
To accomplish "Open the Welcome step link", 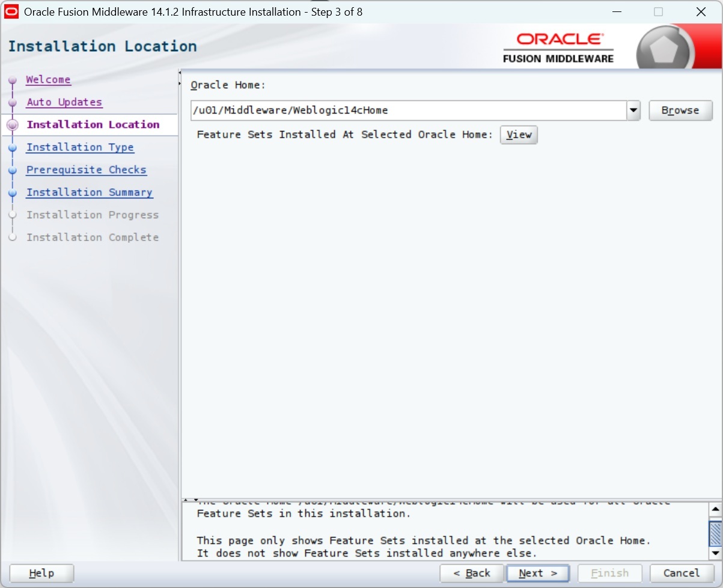I will [48, 79].
